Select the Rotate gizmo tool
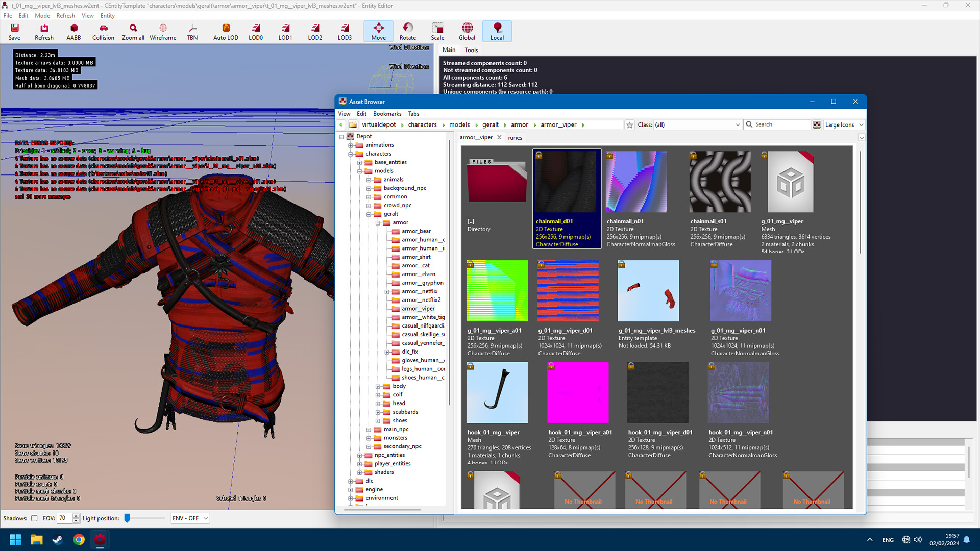This screenshot has height=551, width=980. (407, 32)
